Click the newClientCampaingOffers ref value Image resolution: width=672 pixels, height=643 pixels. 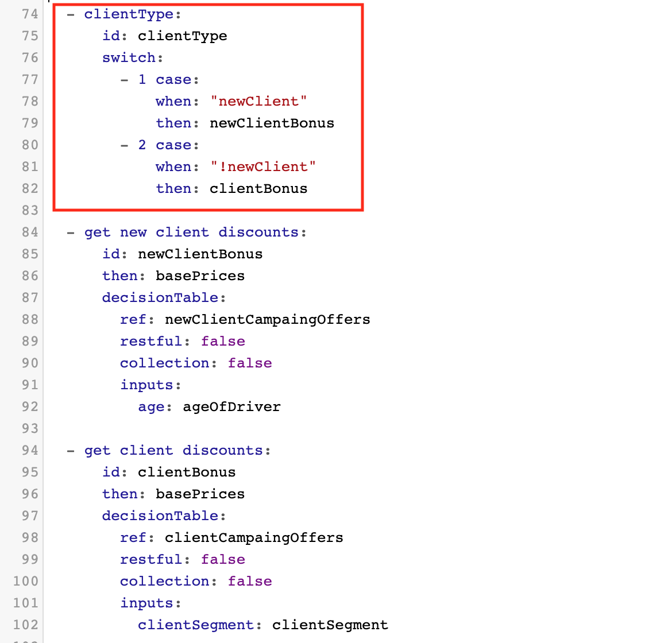[x=267, y=319]
